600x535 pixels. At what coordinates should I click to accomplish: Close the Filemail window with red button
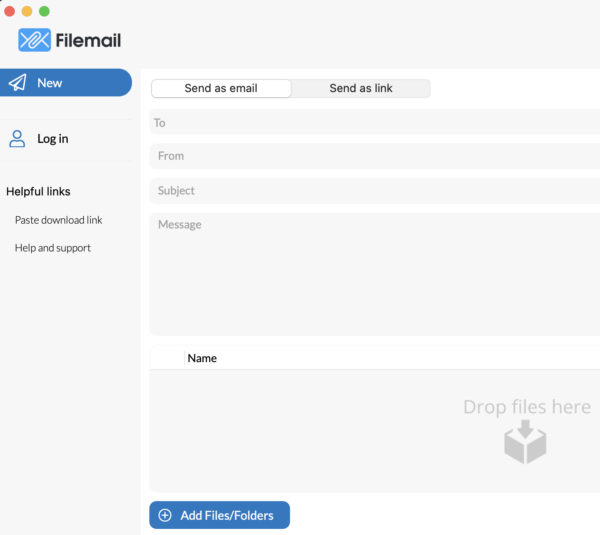tap(10, 11)
